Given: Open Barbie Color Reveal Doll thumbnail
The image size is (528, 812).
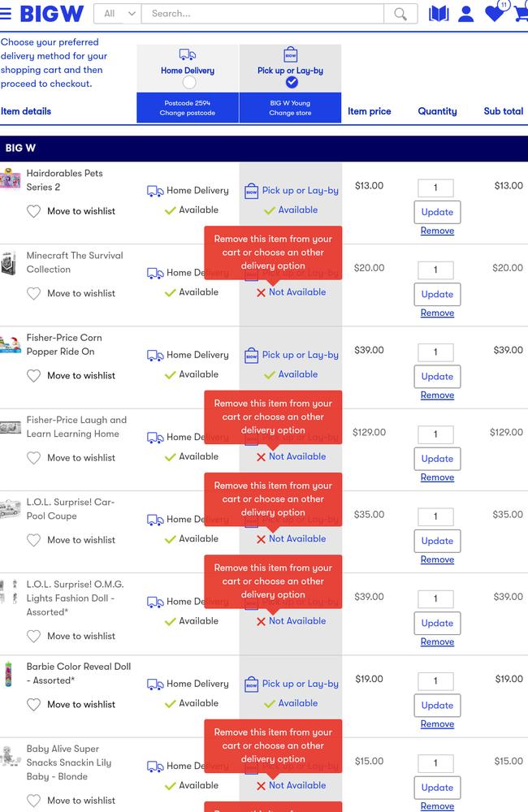Looking at the screenshot, I should click(8, 674).
